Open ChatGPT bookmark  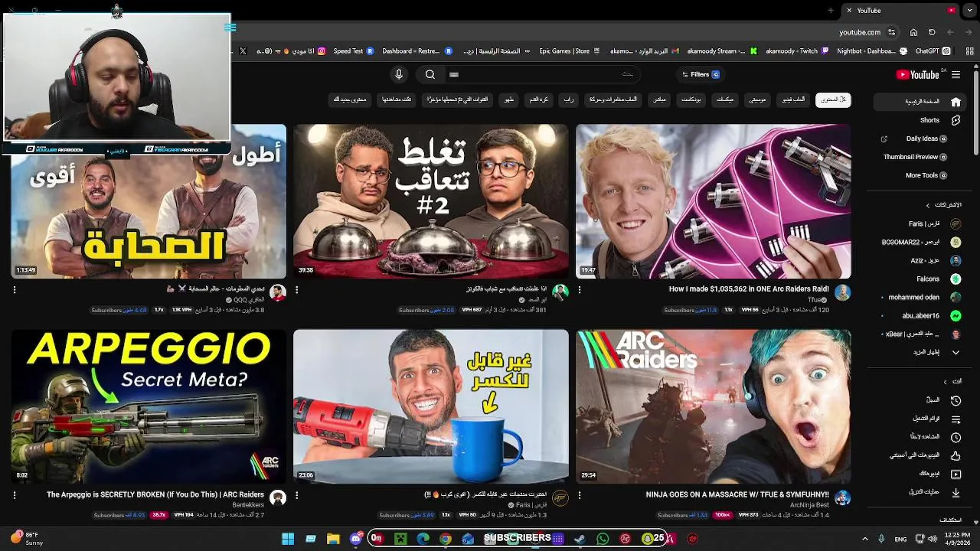(933, 51)
